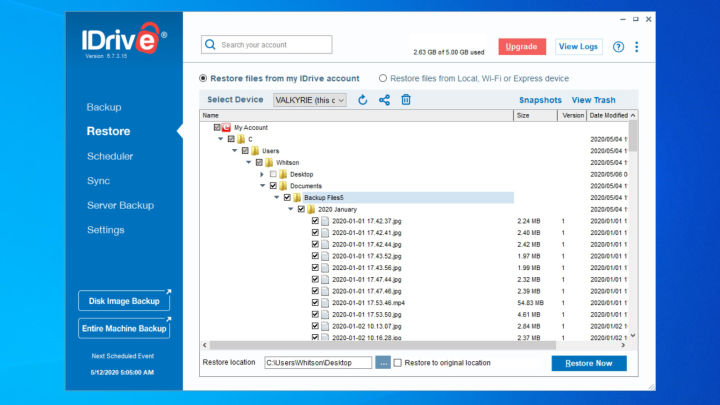The width and height of the screenshot is (720, 405).
Task: Click the Search your account field
Action: (267, 45)
